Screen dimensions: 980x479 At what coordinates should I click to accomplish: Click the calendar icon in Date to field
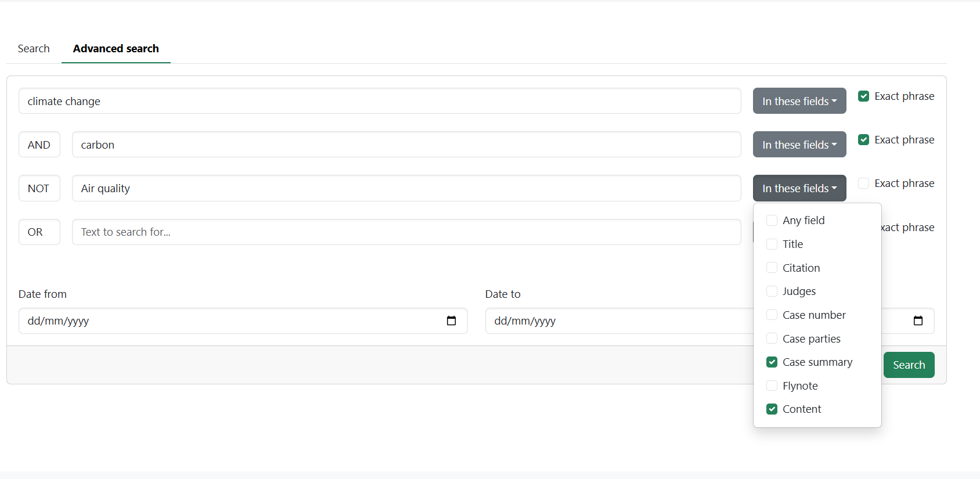pos(917,321)
